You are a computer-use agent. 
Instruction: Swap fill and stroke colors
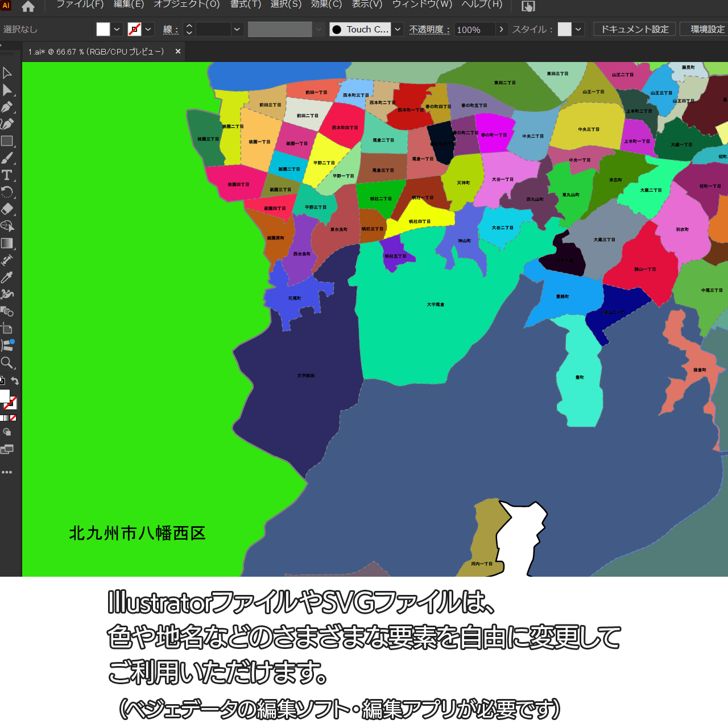15,381
